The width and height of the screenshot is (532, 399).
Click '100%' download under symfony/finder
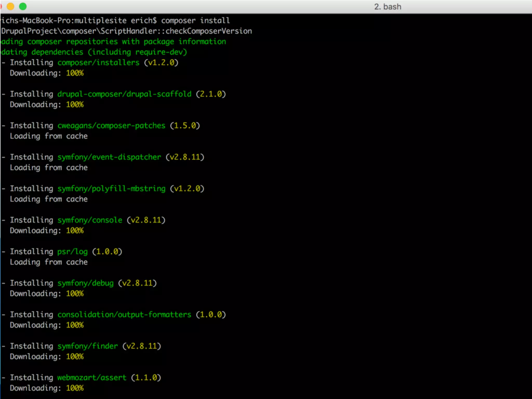[75, 357]
